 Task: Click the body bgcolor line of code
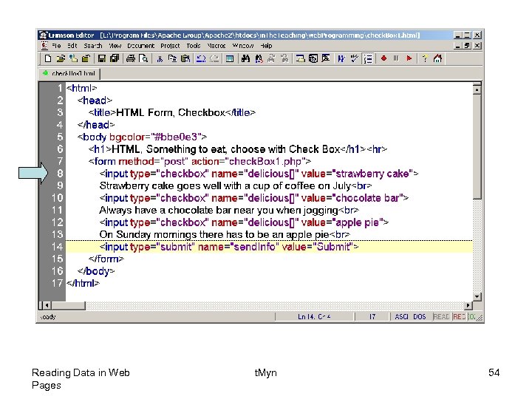(x=142, y=137)
